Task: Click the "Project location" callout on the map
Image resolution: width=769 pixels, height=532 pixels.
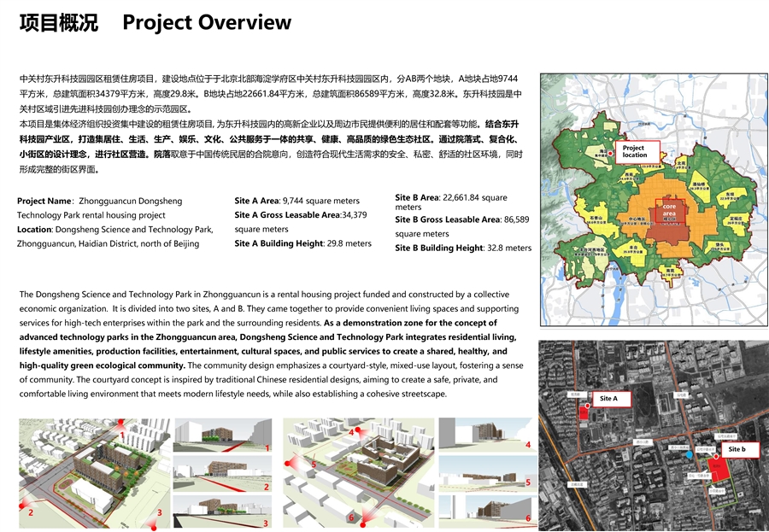Action: (637, 151)
